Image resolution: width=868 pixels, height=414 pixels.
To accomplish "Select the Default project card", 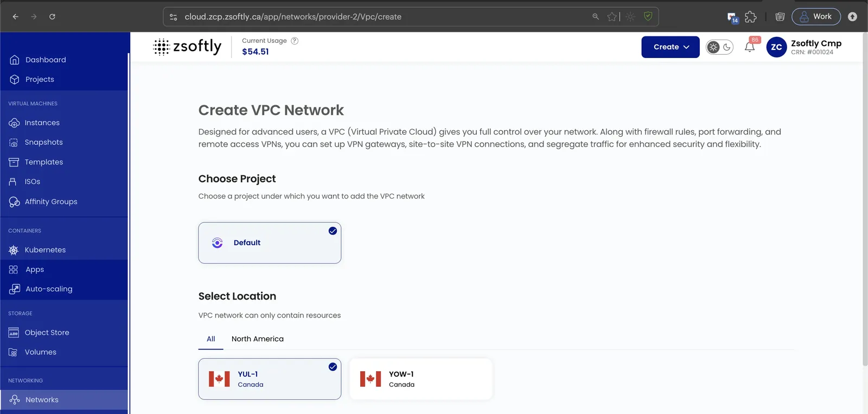I will pos(270,243).
